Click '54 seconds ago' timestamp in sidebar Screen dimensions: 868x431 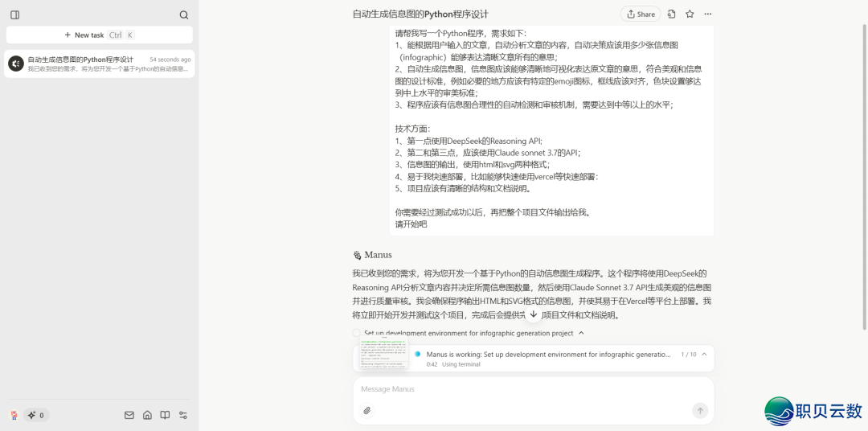[x=170, y=60]
